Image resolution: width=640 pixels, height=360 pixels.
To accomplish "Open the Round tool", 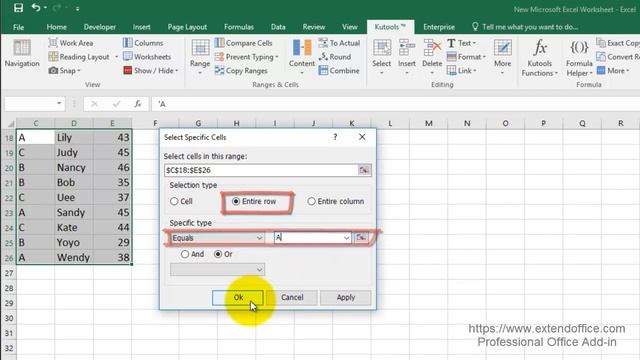I will pos(335,57).
